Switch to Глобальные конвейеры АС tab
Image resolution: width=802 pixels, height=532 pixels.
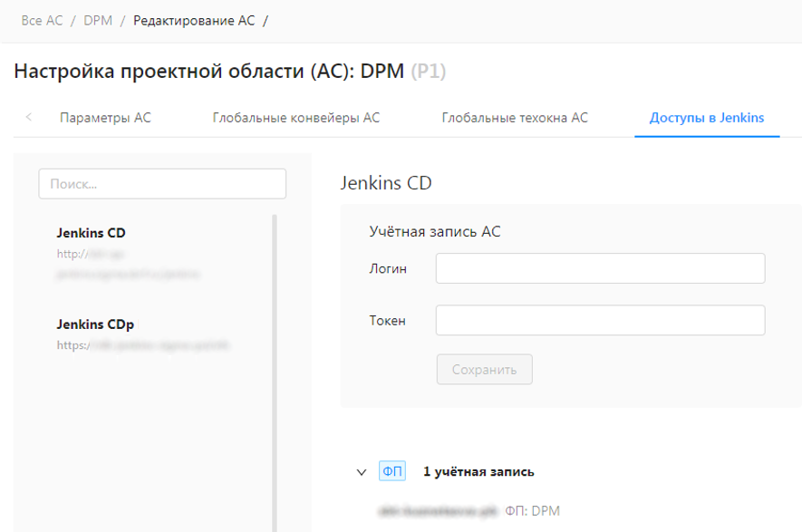click(295, 118)
